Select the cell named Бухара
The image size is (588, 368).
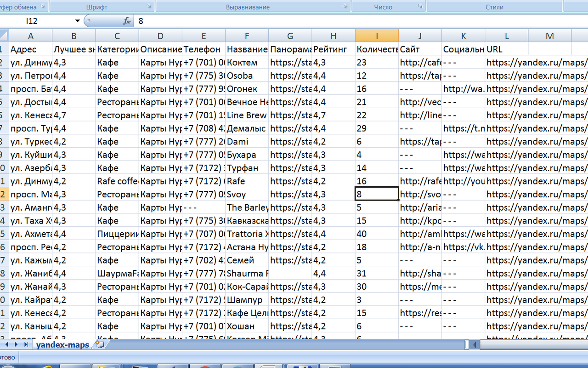247,155
